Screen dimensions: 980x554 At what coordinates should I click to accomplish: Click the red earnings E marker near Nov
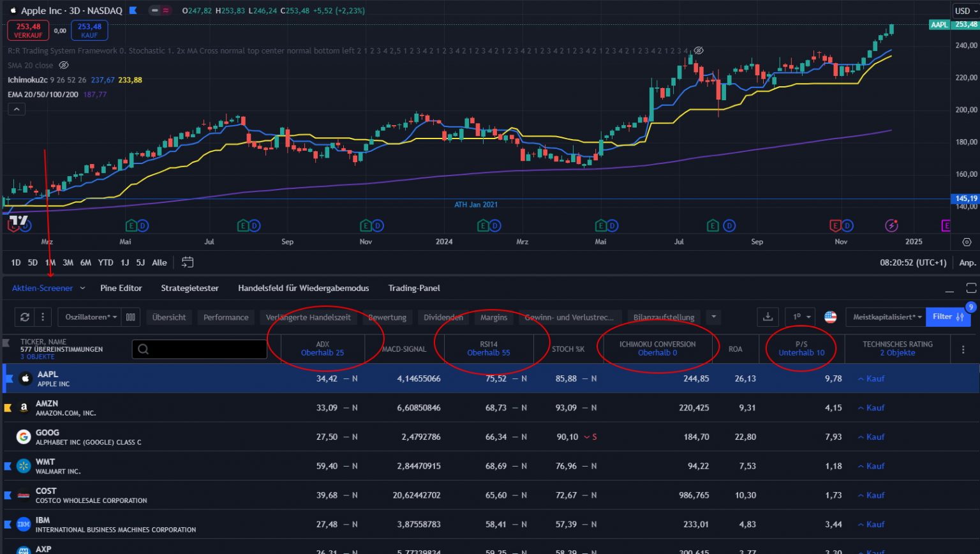835,225
